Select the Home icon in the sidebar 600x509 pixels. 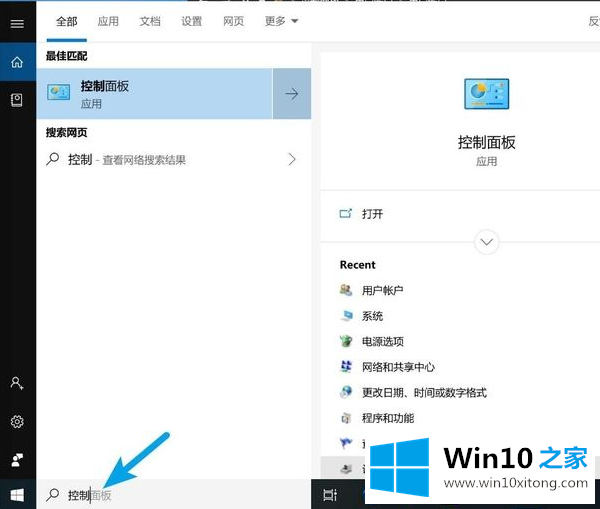tap(17, 62)
